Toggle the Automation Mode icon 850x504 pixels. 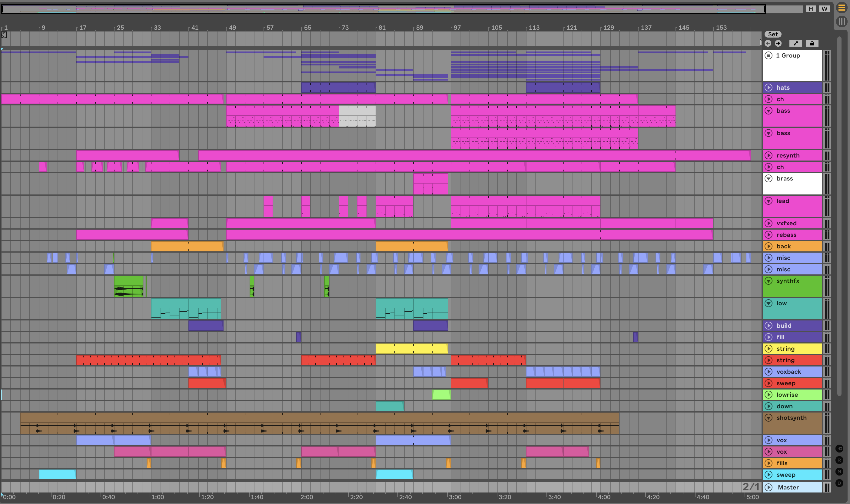pos(796,43)
